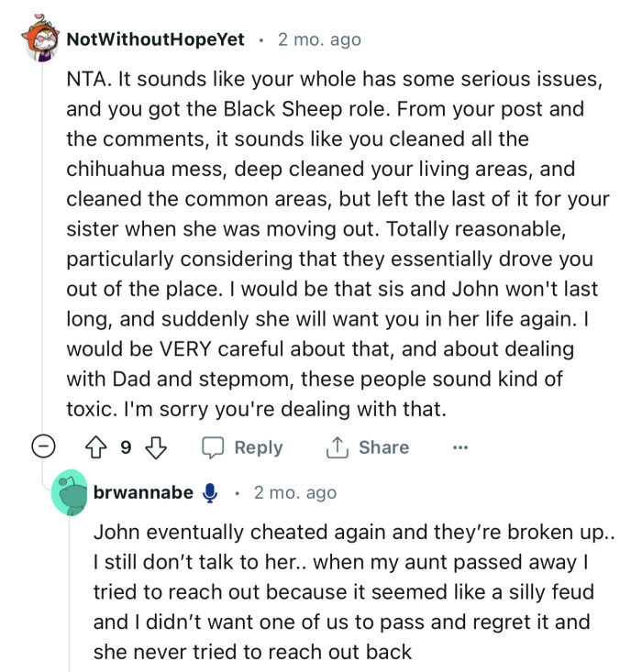Downvote NotWithoutHopeYet's comment
The image size is (642, 672).
point(156,447)
